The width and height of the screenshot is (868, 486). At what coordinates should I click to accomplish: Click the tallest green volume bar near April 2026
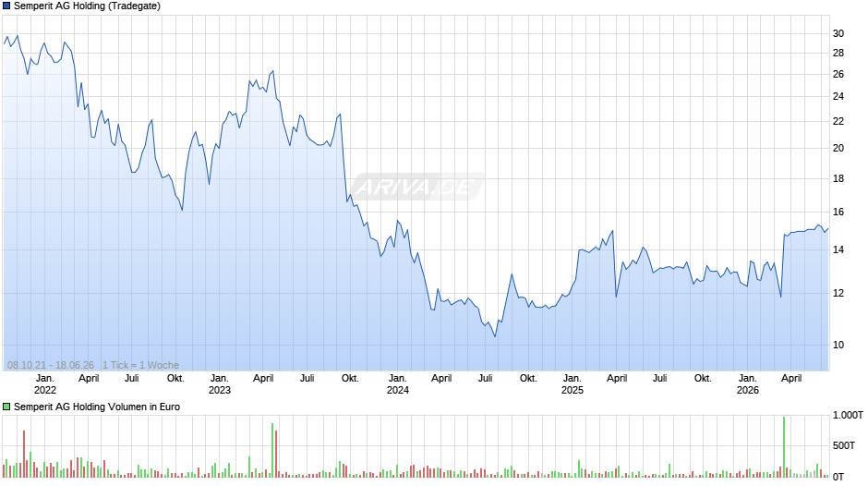point(784,447)
